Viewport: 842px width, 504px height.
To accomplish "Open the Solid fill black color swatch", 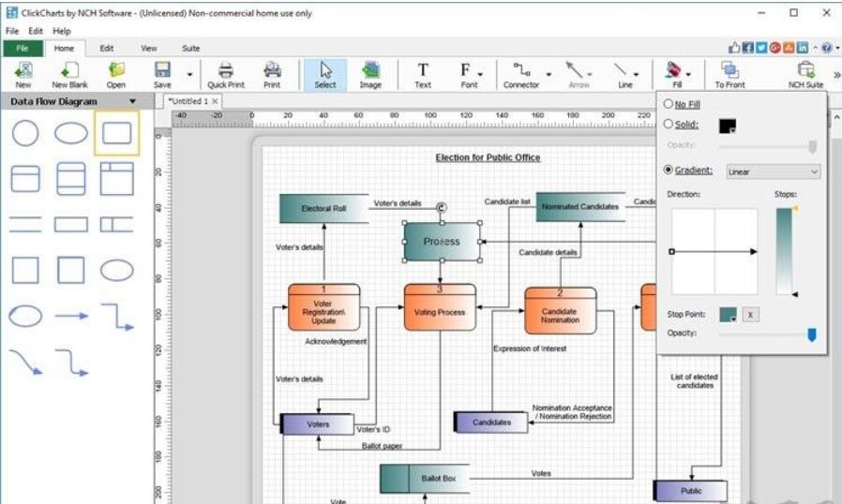I will (x=728, y=126).
